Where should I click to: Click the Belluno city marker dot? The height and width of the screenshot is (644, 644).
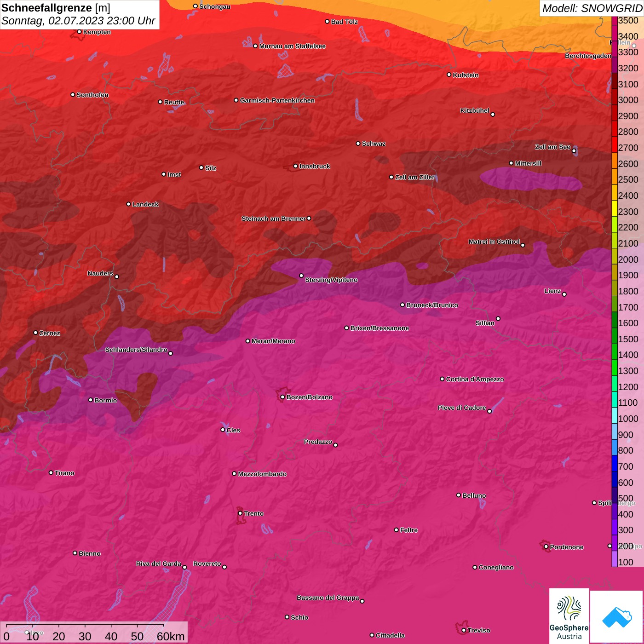(459, 495)
